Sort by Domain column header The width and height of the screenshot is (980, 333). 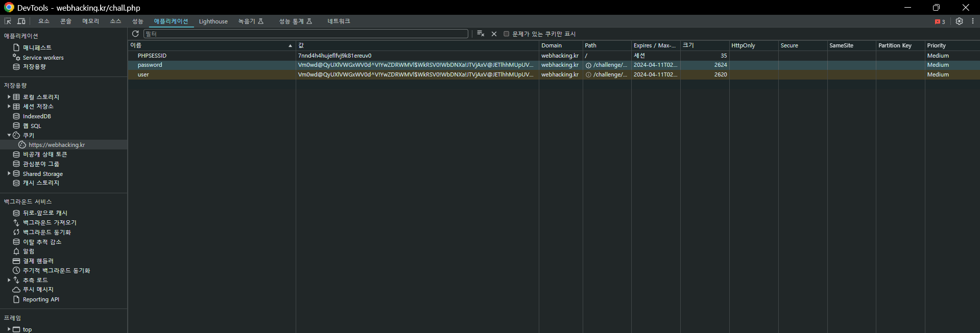pos(560,45)
